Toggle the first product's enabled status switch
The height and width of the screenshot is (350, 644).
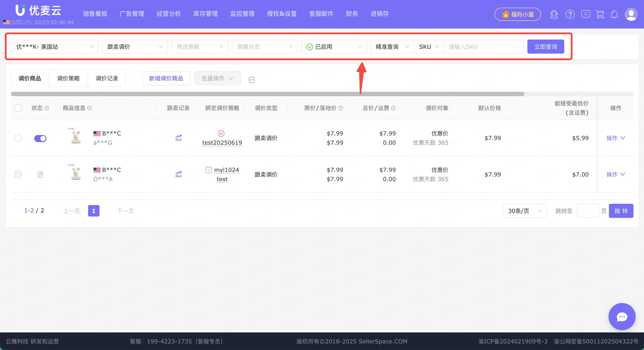coord(40,138)
